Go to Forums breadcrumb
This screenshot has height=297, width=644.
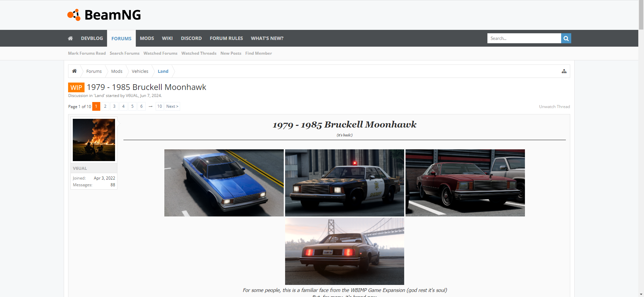(94, 71)
